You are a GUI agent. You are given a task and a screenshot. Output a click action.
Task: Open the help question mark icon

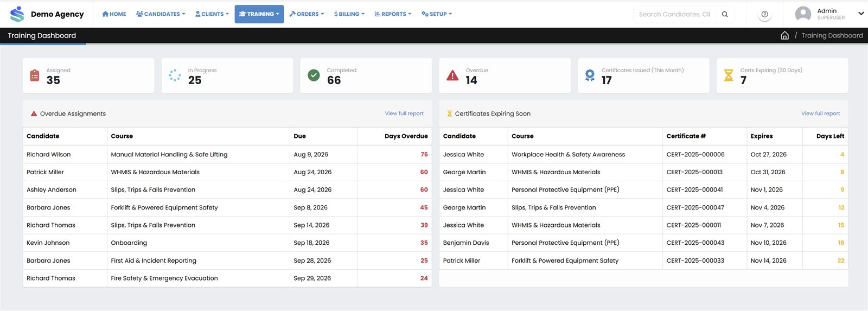764,14
